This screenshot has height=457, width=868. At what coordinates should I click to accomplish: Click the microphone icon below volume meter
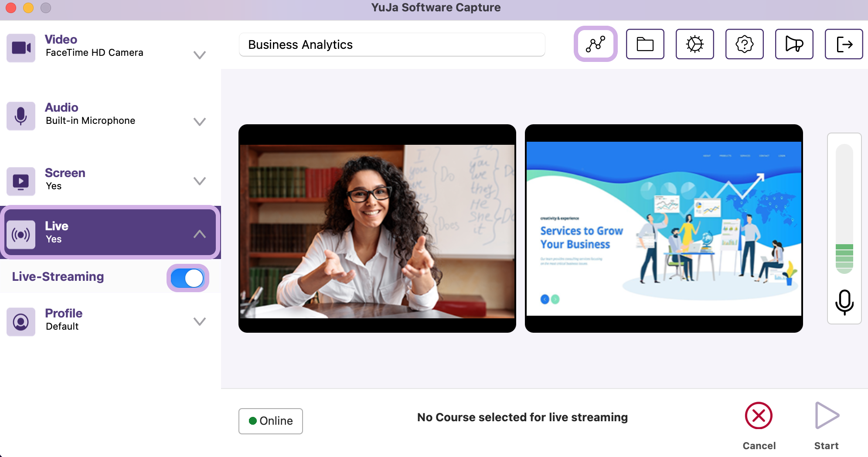click(x=844, y=302)
